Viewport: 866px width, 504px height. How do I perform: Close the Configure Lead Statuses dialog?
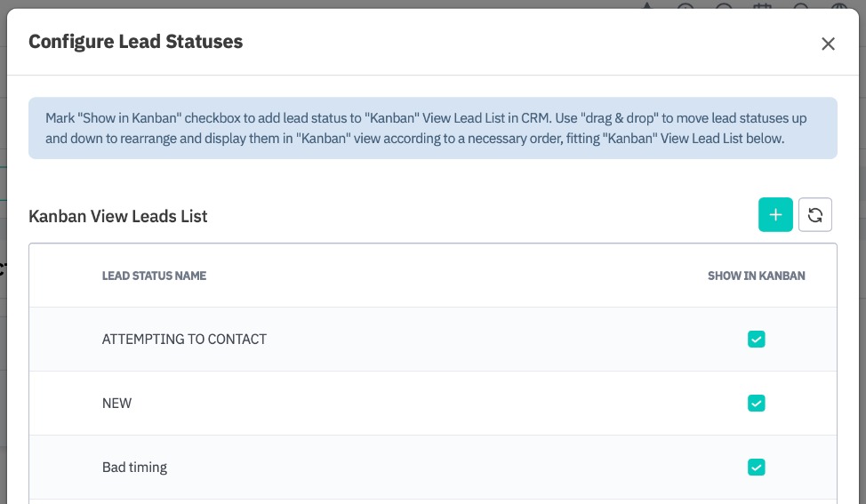(828, 44)
